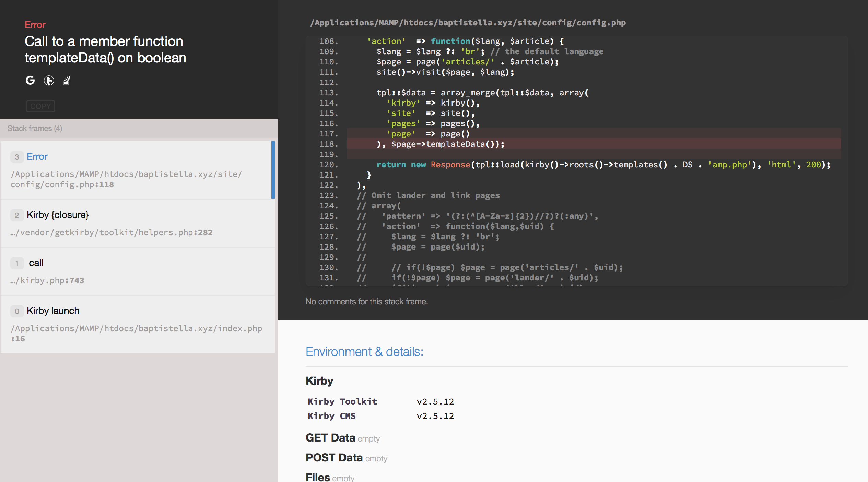This screenshot has width=868, height=482.
Task: Click the POST Data section heading
Action: (334, 458)
